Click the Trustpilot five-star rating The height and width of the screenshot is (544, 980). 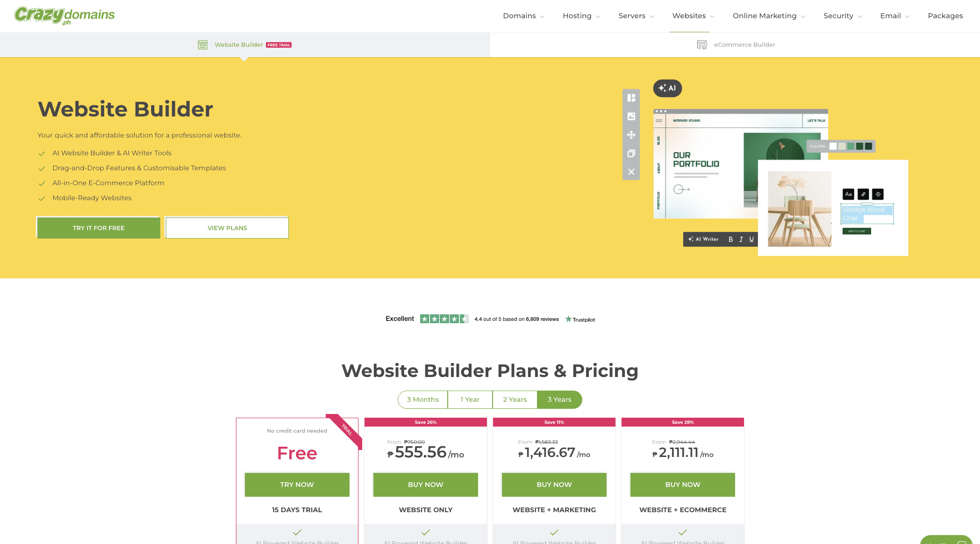[x=444, y=319]
